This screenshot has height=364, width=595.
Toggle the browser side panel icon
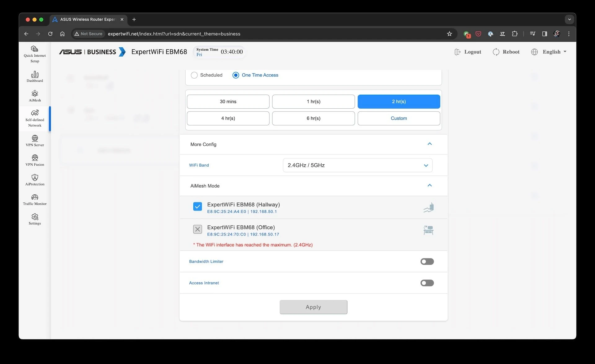click(544, 34)
